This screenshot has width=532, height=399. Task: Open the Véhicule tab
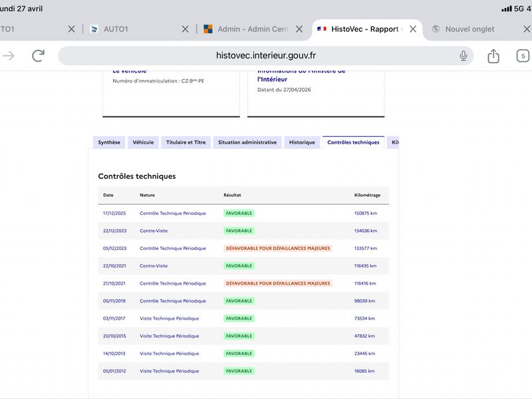pyautogui.click(x=143, y=142)
